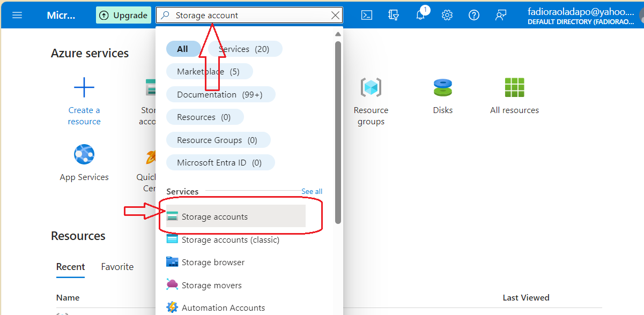This screenshot has height=315, width=644.
Task: Click the search magnifier icon
Action: point(165,15)
